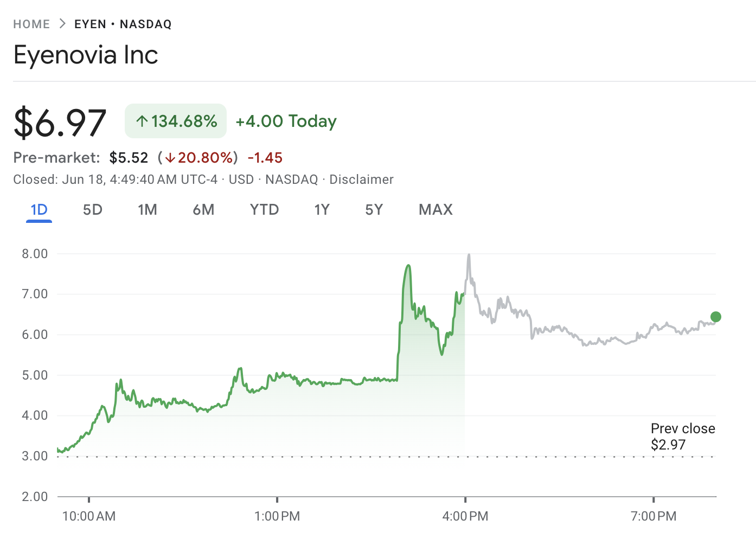
Task: Click the Eyenovia Inc heading
Action: click(x=86, y=55)
